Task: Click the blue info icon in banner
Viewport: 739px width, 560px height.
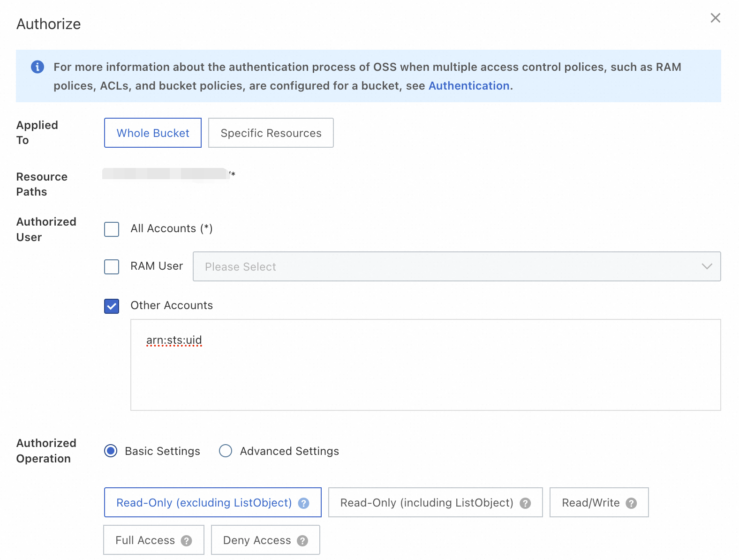Action: coord(38,67)
